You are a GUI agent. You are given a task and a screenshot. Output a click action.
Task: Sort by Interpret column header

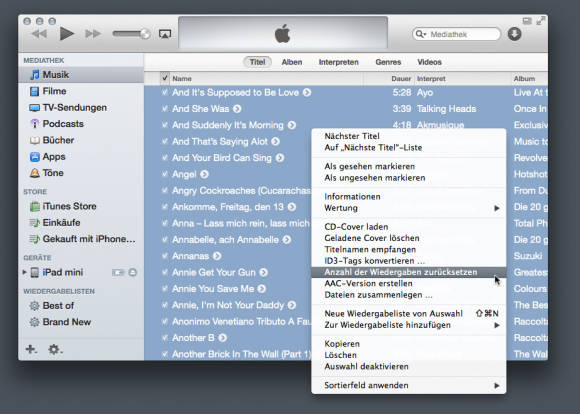[x=462, y=78]
